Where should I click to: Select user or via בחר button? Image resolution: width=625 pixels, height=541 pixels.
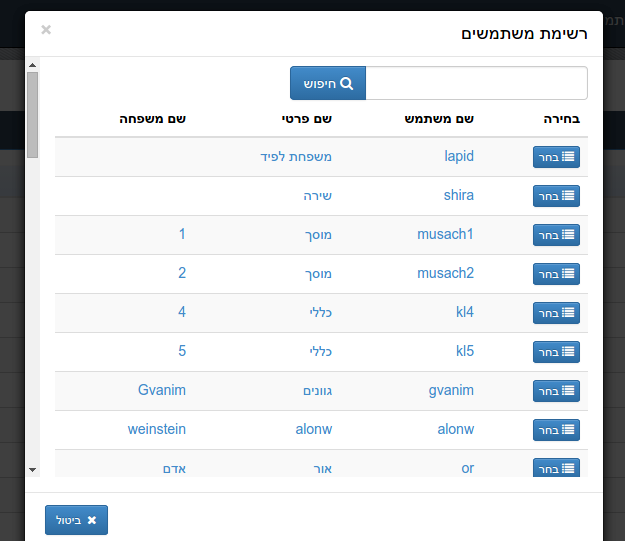[556, 468]
